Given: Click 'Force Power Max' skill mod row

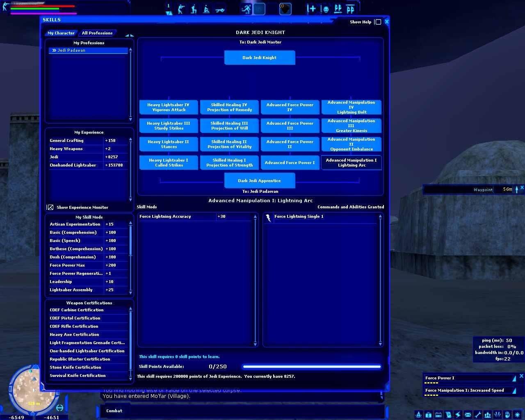Looking at the screenshot, I should click(x=88, y=265).
